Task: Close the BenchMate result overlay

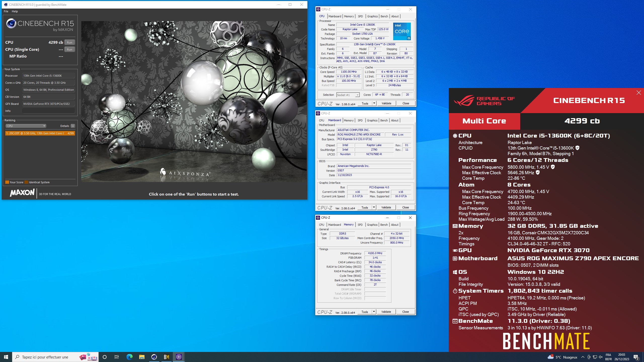Action: point(638,93)
